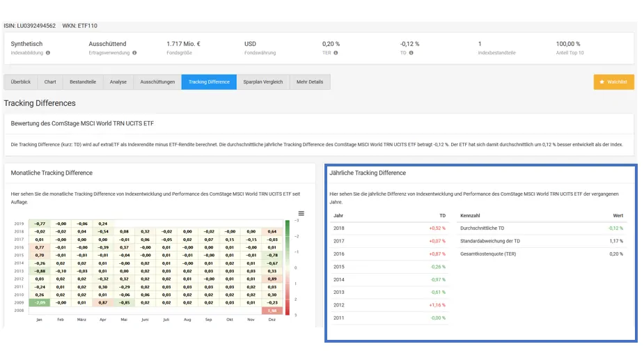Click April 2009 heatmap cell 0,87

tap(102, 302)
